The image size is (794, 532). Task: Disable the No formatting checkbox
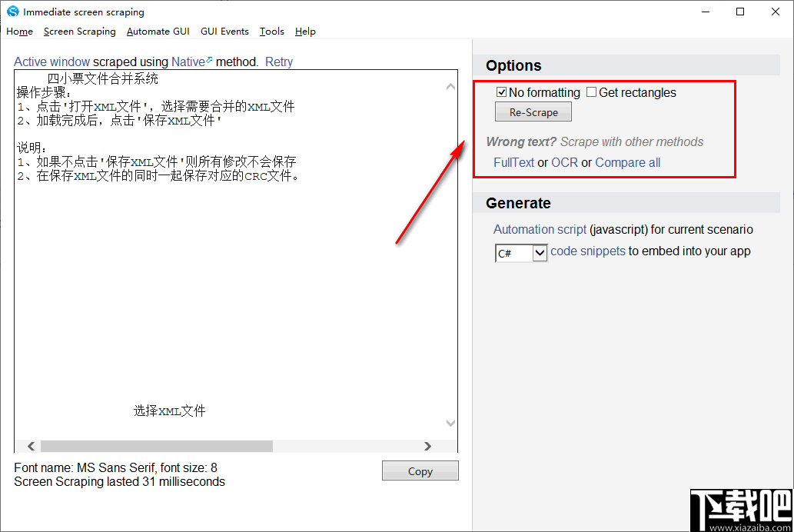pyautogui.click(x=501, y=92)
